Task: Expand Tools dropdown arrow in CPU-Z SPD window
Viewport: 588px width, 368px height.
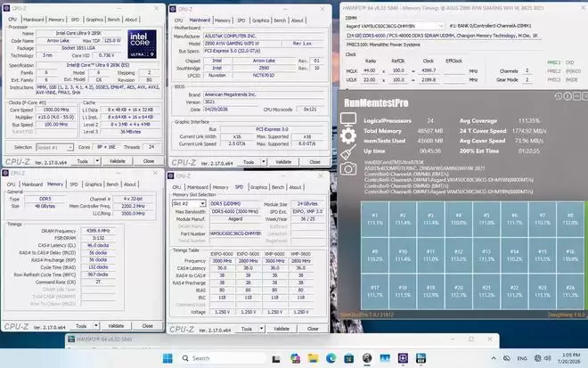Action: (261, 329)
